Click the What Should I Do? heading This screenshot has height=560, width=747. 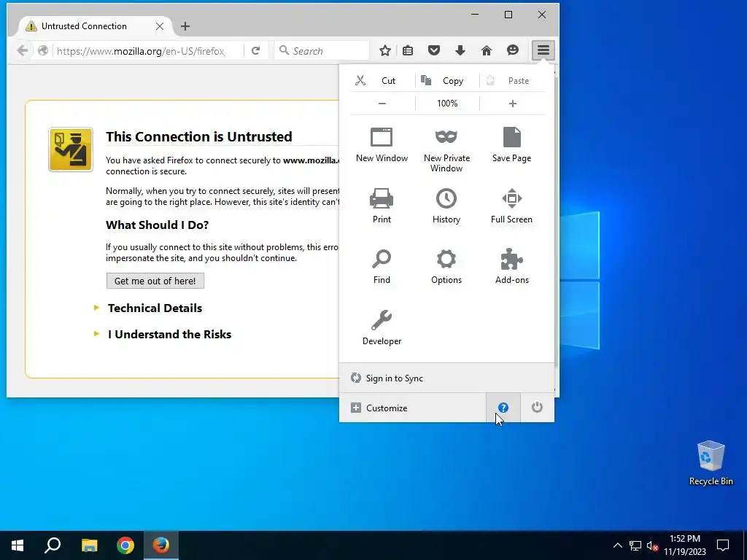tap(158, 225)
